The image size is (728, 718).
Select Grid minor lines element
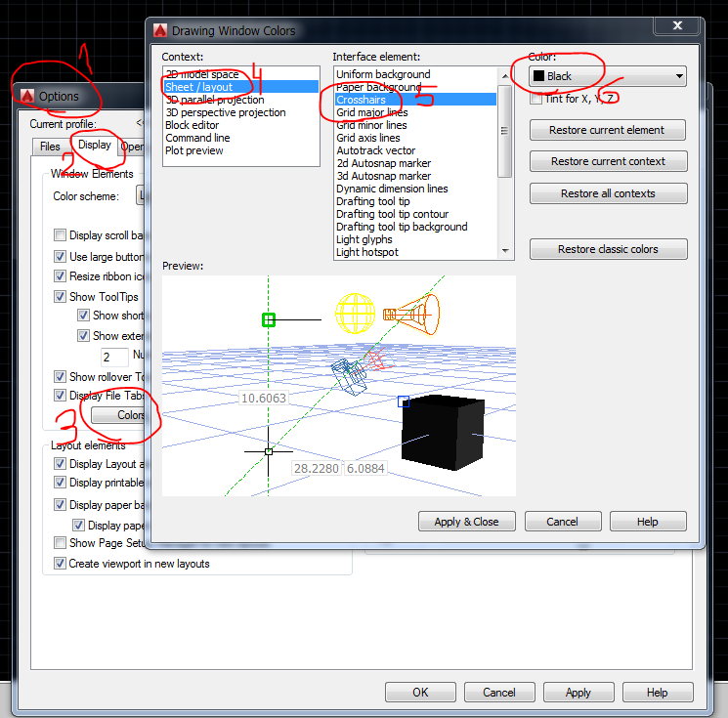point(415,125)
